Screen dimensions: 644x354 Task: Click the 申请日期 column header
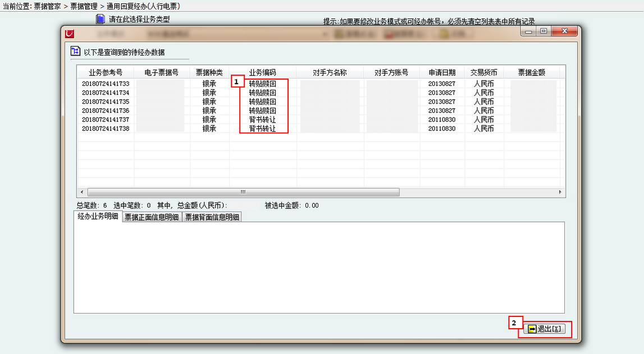click(x=442, y=73)
